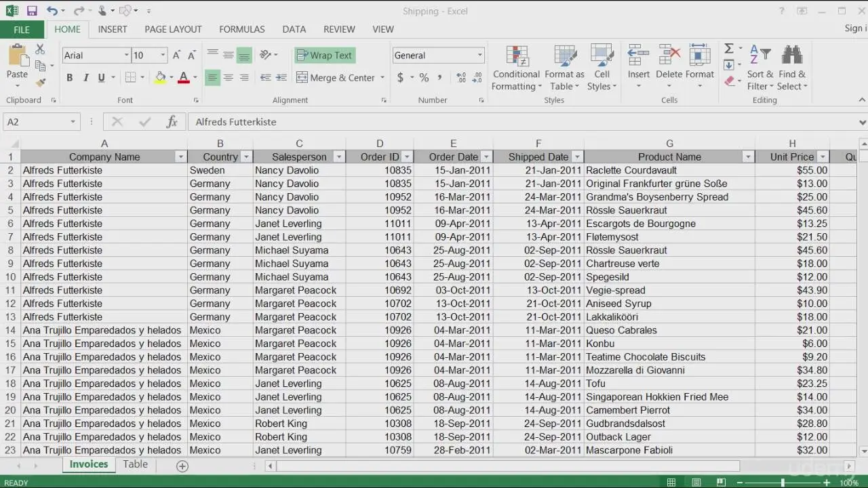Apply Percent Style icon
Image resolution: width=868 pixels, height=488 pixels.
pyautogui.click(x=424, y=78)
